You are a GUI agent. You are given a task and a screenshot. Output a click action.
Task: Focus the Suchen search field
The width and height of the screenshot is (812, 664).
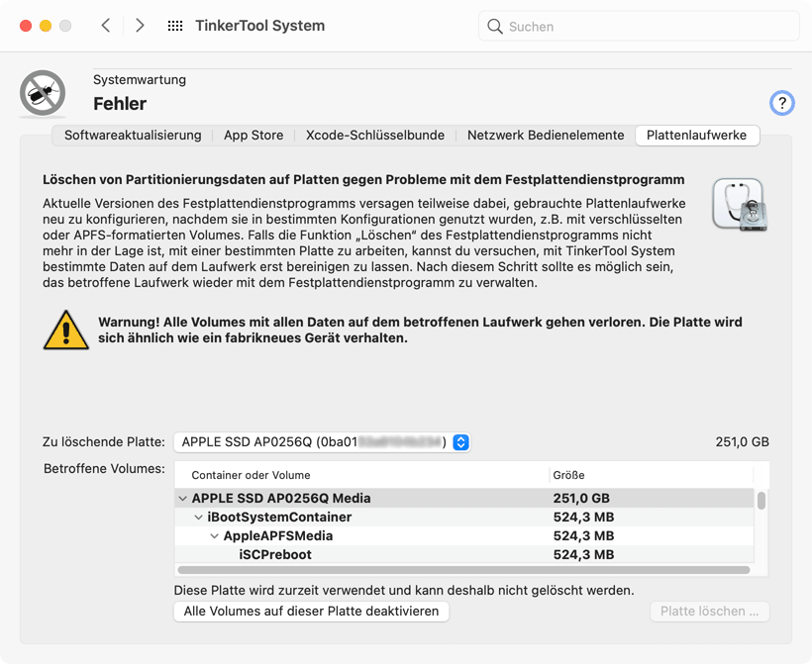coord(639,26)
